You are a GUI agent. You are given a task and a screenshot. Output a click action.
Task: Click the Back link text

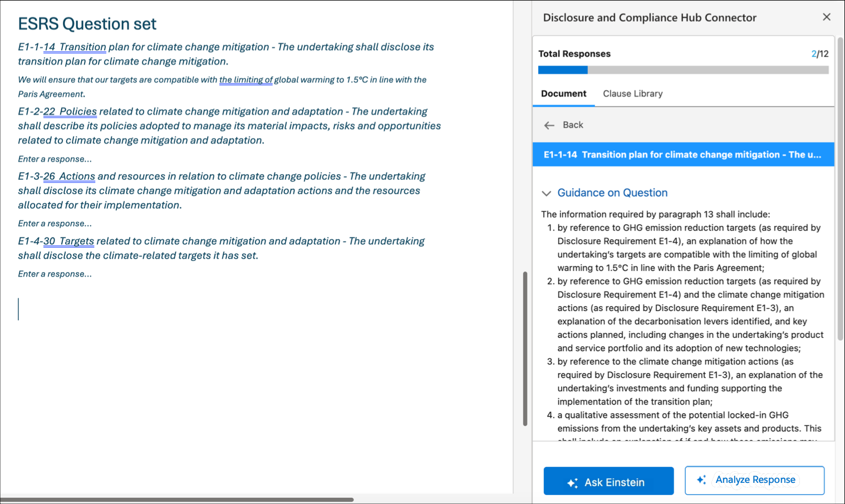click(573, 125)
